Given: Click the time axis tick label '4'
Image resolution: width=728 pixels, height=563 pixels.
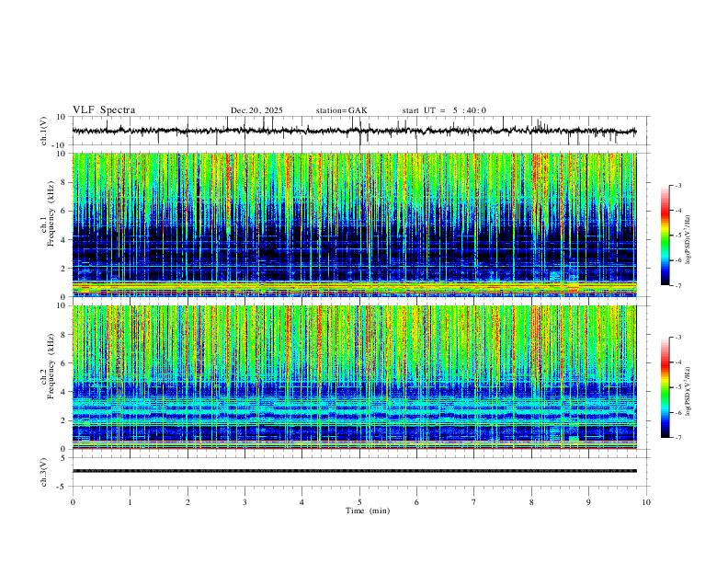Looking at the screenshot, I should coord(302,502).
